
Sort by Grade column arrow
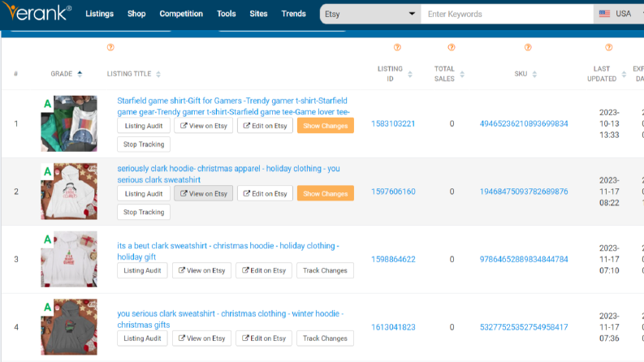pyautogui.click(x=80, y=74)
